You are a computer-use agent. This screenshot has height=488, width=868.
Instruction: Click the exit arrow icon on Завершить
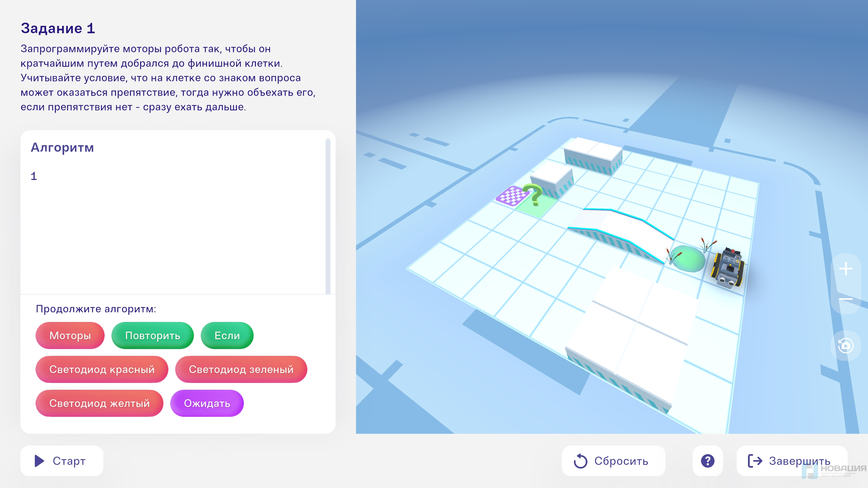point(755,461)
